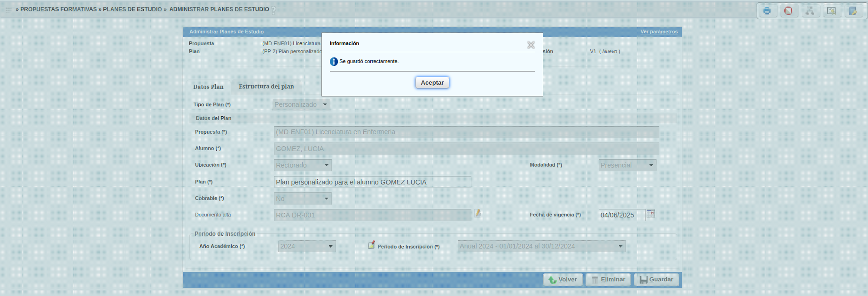Click the V1 (Nuevo) version text
This screenshot has width=868, height=296.
point(605,51)
